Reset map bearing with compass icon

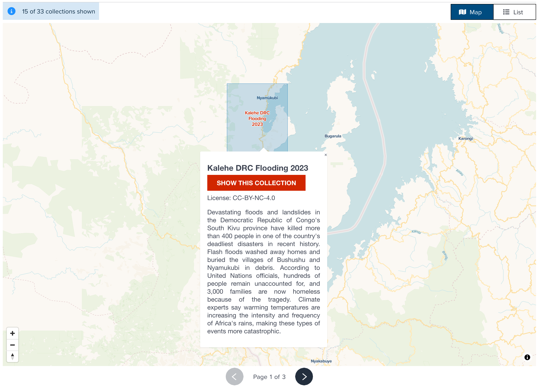[x=13, y=357]
